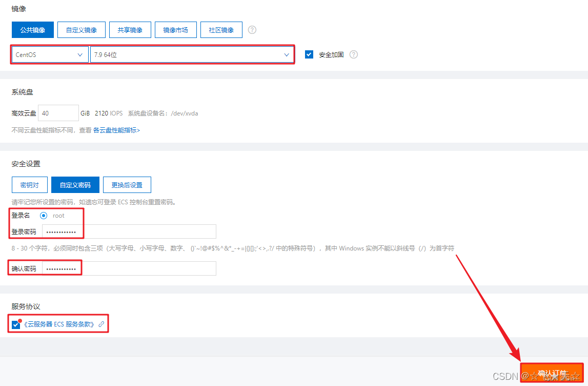The height and width of the screenshot is (386, 588).
Task: Open 《云服务器 ECS 服务条款》 link
Action: click(x=59, y=324)
